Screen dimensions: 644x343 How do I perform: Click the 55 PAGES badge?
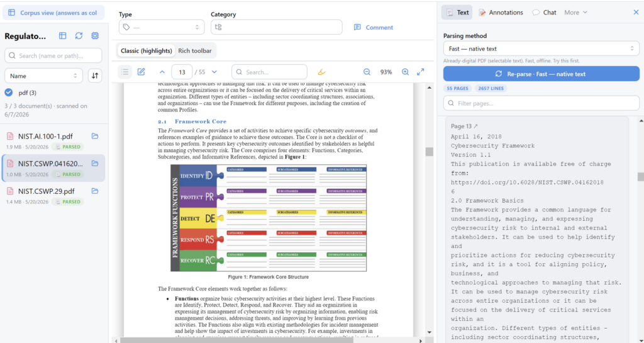pos(458,88)
